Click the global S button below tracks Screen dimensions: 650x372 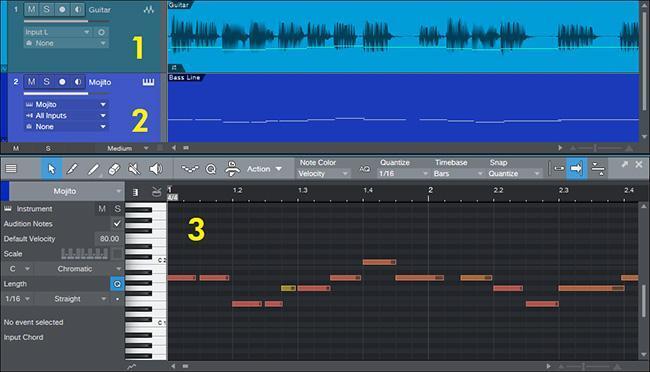tap(48, 148)
